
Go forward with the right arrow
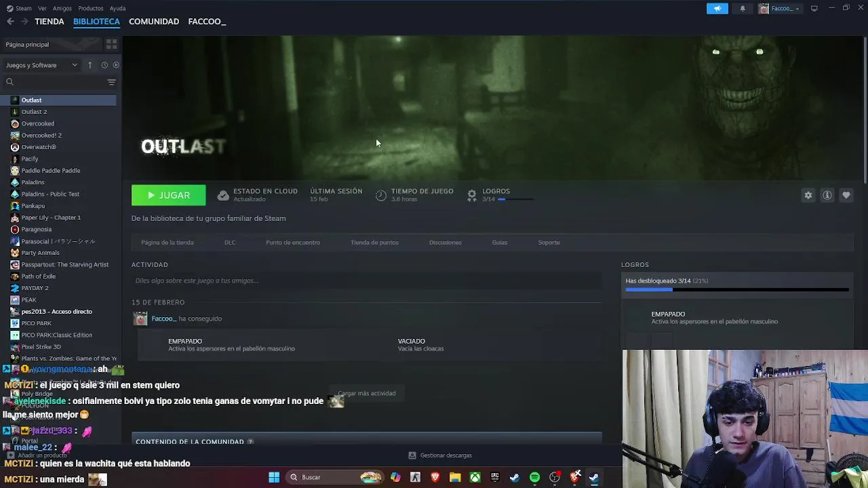coord(24,22)
